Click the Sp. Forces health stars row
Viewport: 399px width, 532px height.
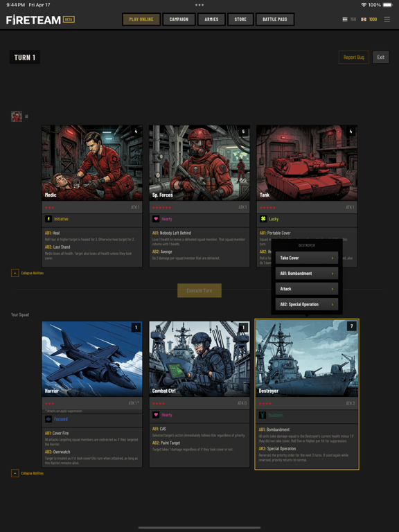click(162, 207)
